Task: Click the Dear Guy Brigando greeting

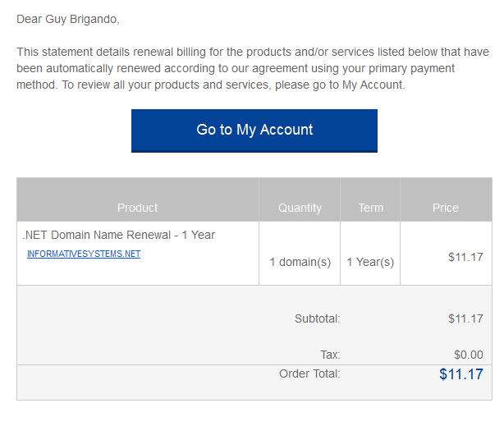Action: click(68, 20)
